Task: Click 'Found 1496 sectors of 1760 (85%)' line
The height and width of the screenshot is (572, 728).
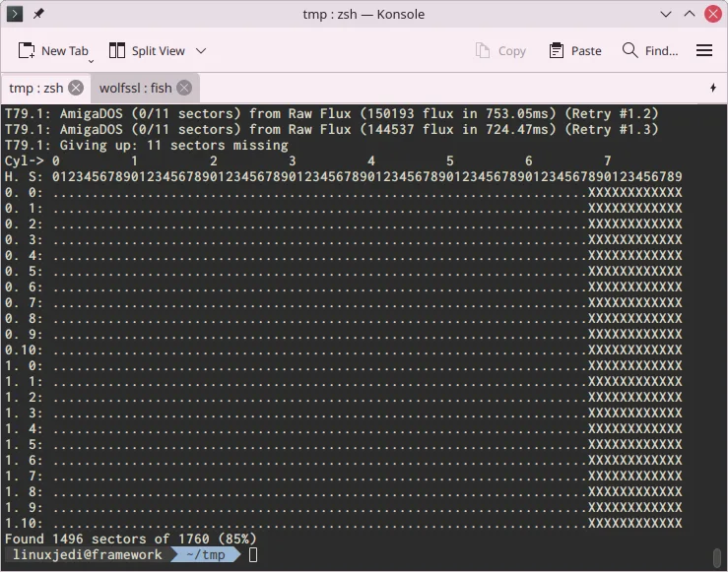Action: [130, 539]
